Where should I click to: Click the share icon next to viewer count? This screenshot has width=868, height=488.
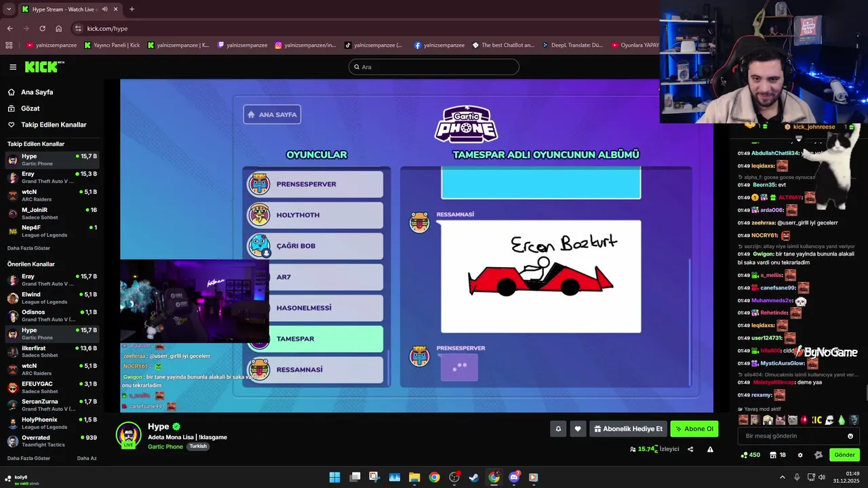[x=690, y=449]
